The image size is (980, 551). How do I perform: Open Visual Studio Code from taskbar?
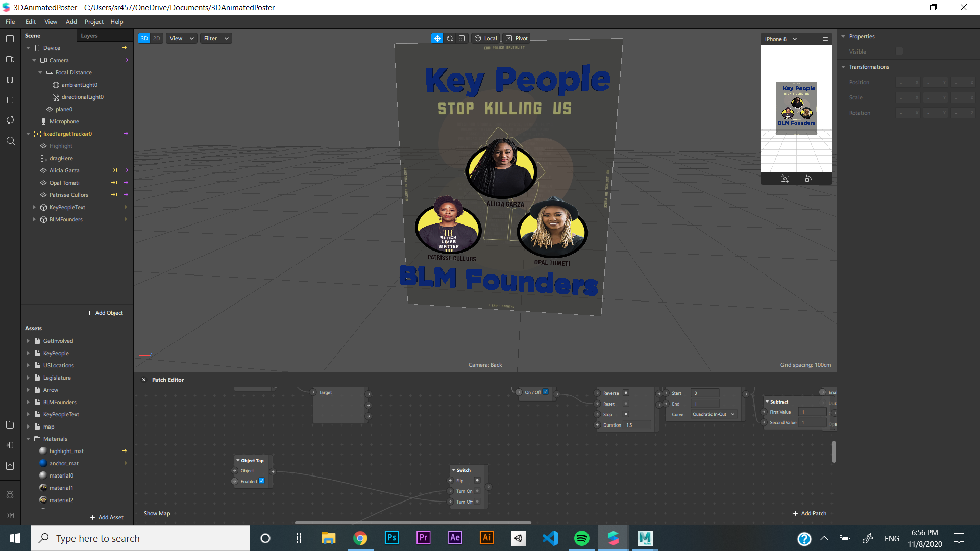coord(550,538)
